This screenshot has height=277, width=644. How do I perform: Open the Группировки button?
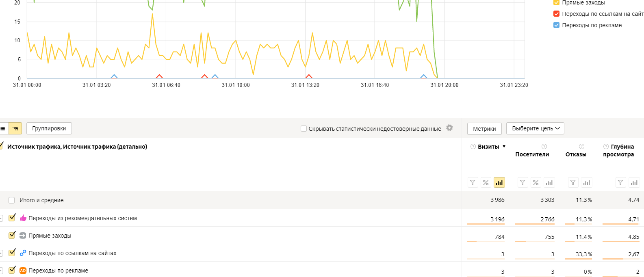click(x=49, y=128)
